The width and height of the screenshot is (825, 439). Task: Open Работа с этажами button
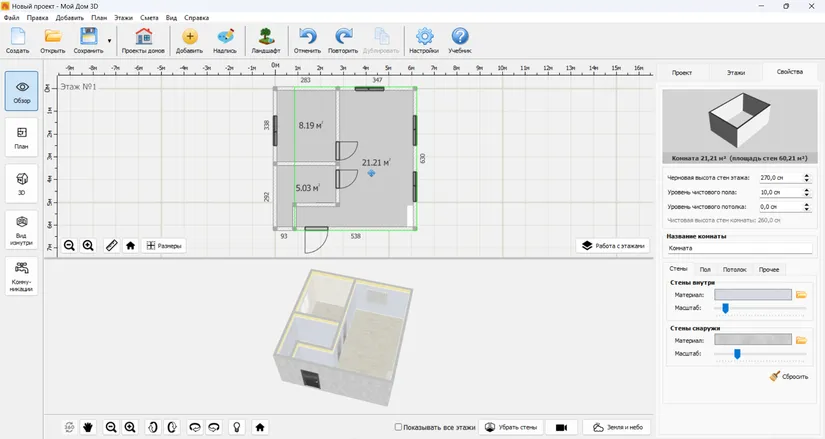point(613,246)
